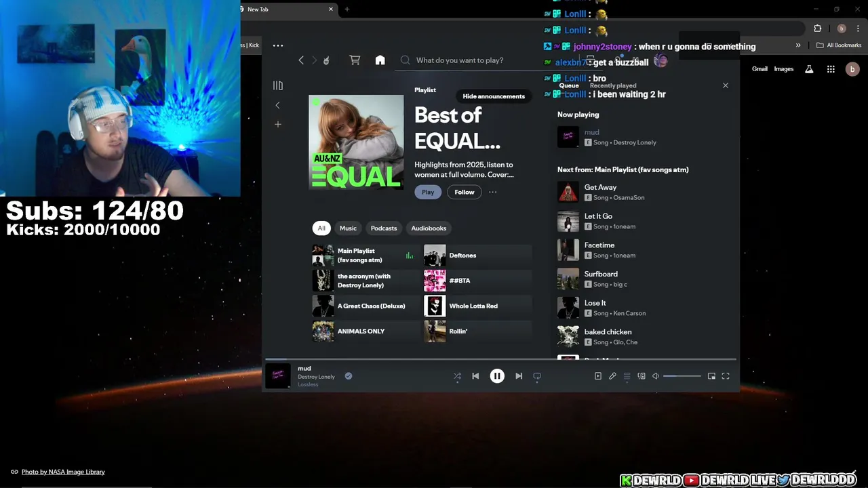868x488 pixels.
Task: Open Chrome extensions puzzle icon
Action: [817, 28]
